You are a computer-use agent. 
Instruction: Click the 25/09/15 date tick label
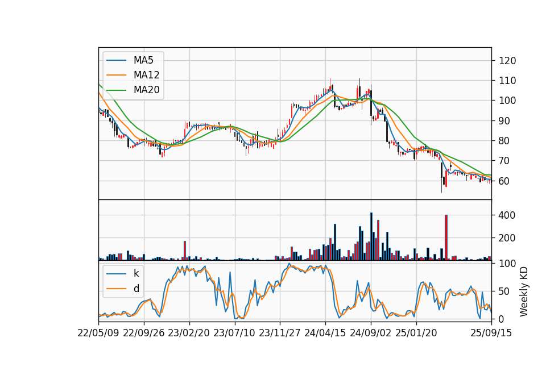491,333
